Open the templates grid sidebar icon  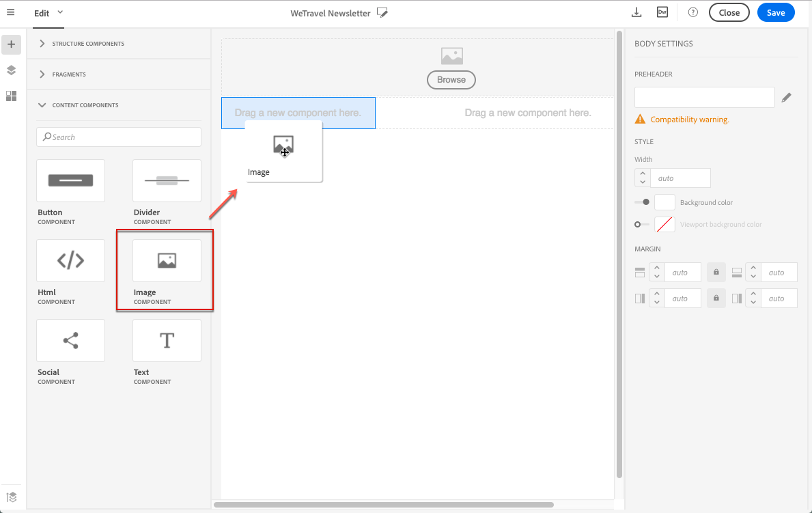(12, 96)
